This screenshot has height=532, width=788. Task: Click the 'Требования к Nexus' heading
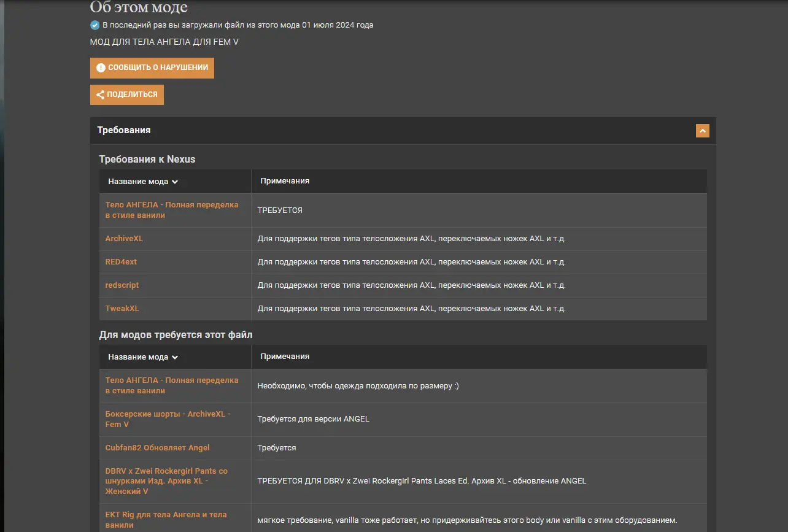tap(147, 160)
